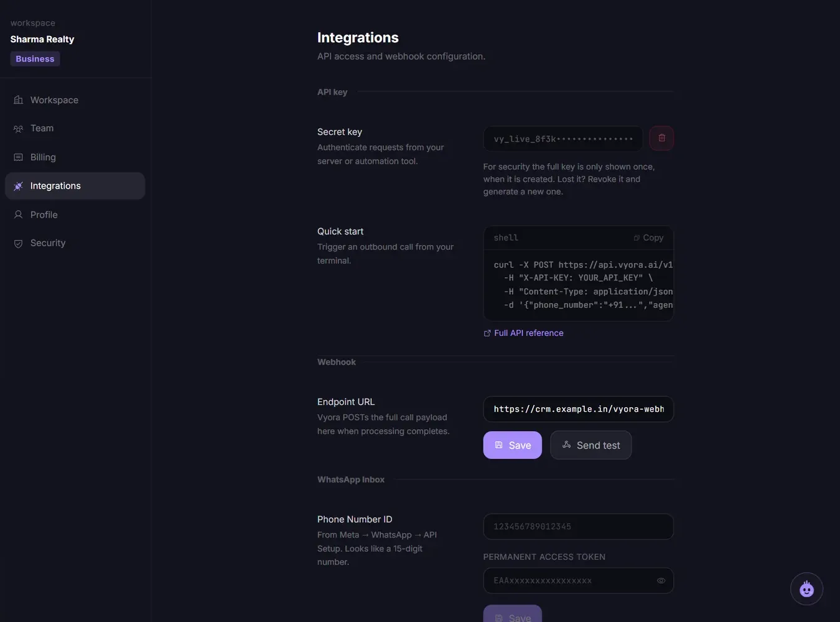Click the Workspace building icon
840x622 pixels.
[18, 100]
